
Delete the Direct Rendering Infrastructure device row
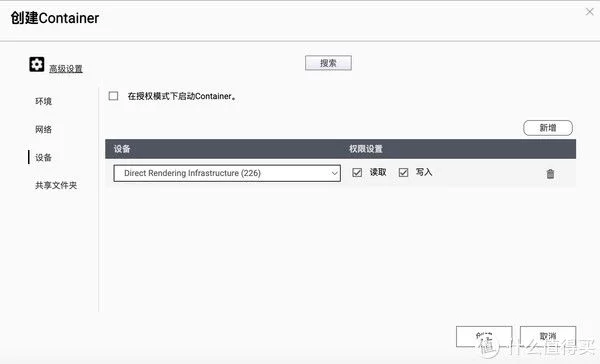click(550, 173)
